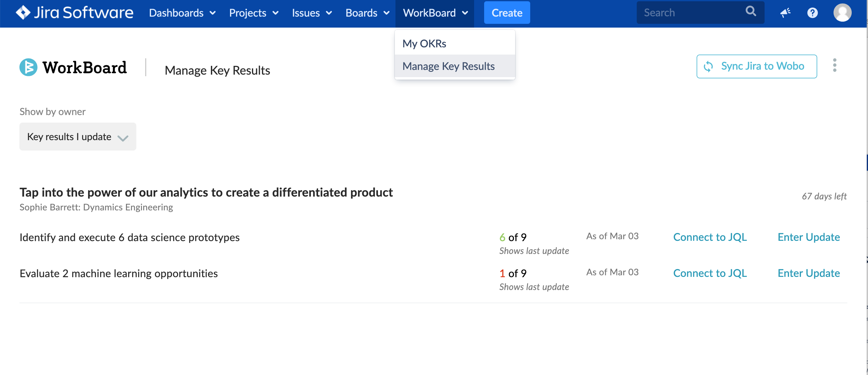Image resolution: width=868 pixels, height=375 pixels.
Task: Enter Update for machine learning opportunities
Action: click(809, 273)
